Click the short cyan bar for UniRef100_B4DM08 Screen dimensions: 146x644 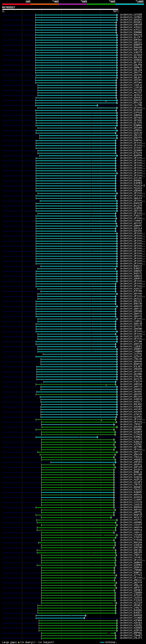click(x=61, y=615)
